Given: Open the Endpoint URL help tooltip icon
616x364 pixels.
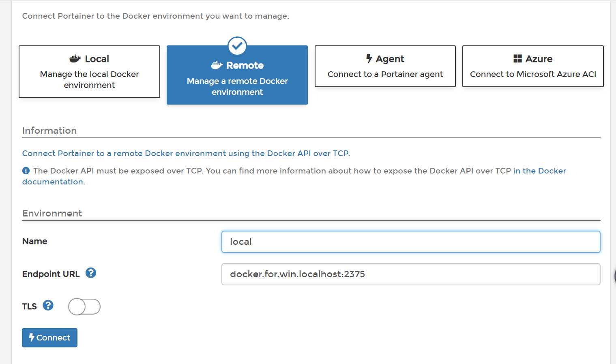Looking at the screenshot, I should [x=91, y=273].
